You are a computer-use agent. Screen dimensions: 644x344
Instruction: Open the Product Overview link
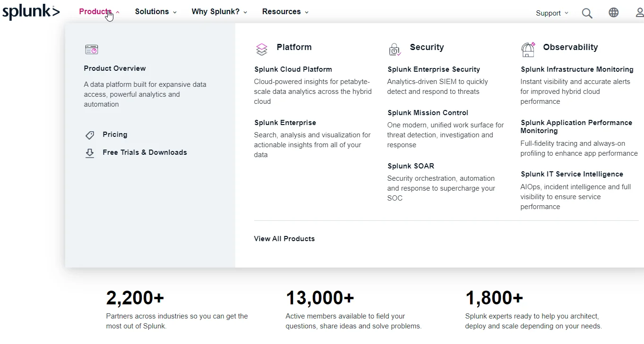click(115, 68)
